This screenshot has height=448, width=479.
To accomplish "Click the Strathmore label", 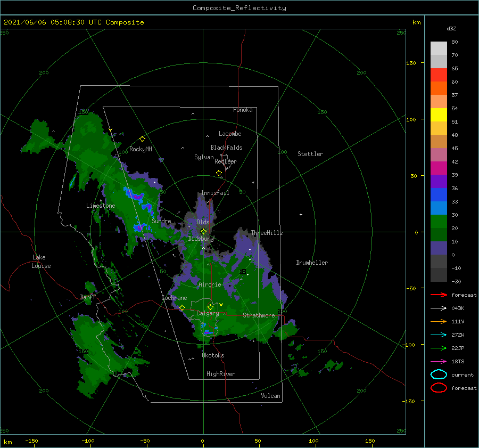I will coord(259,315).
